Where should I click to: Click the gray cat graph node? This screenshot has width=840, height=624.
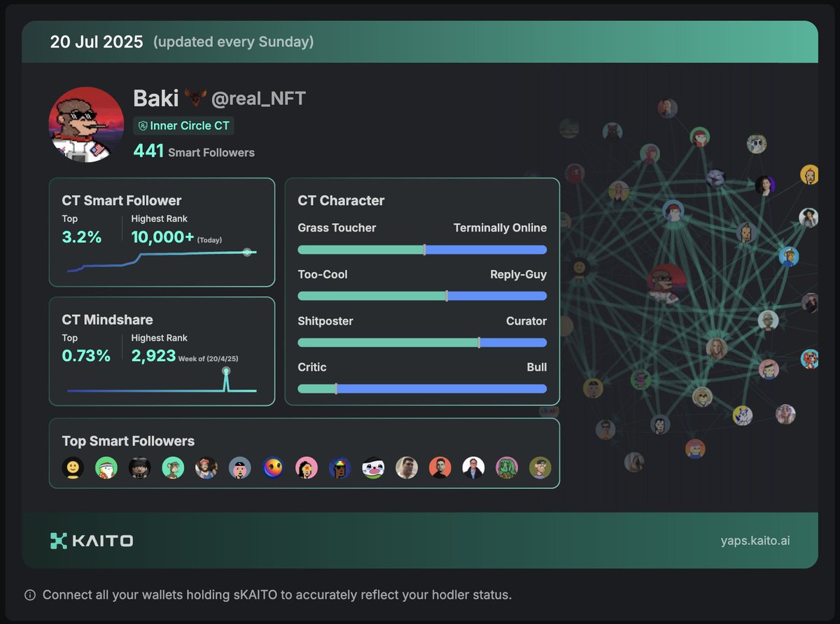click(715, 178)
